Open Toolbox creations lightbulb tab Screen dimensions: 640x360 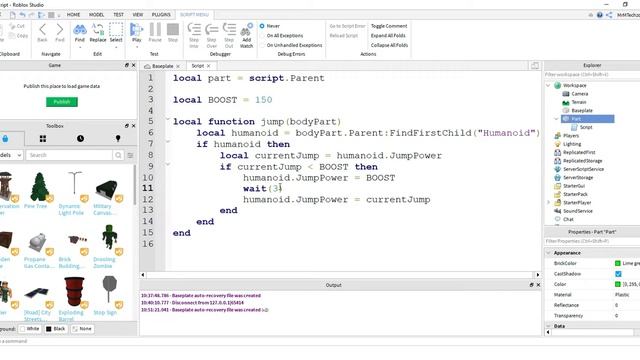coord(118,139)
